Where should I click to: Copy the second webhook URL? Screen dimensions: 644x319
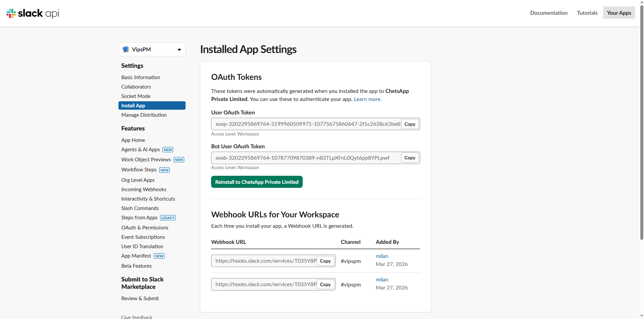pyautogui.click(x=325, y=284)
